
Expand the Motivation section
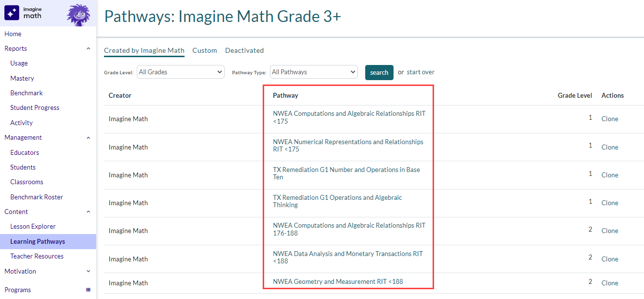click(x=88, y=271)
